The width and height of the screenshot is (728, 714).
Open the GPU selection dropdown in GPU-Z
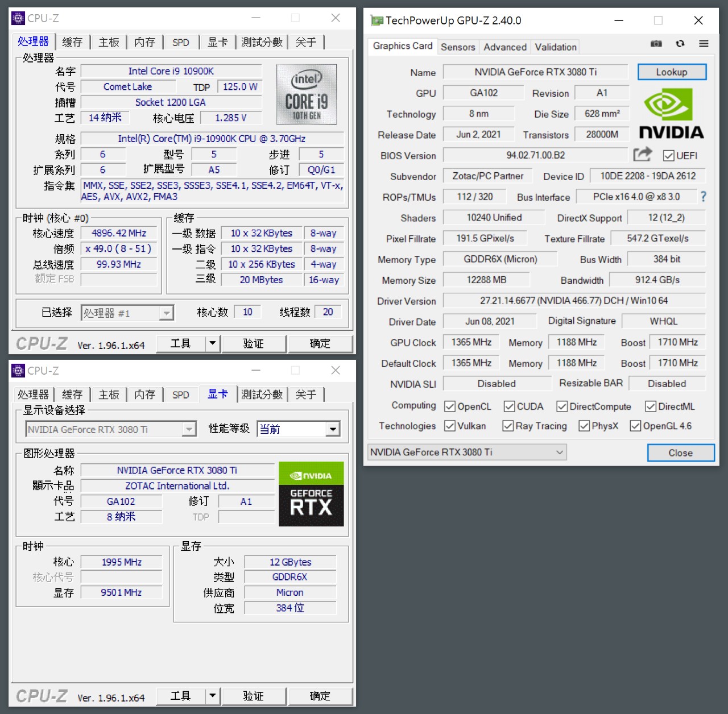tap(467, 452)
